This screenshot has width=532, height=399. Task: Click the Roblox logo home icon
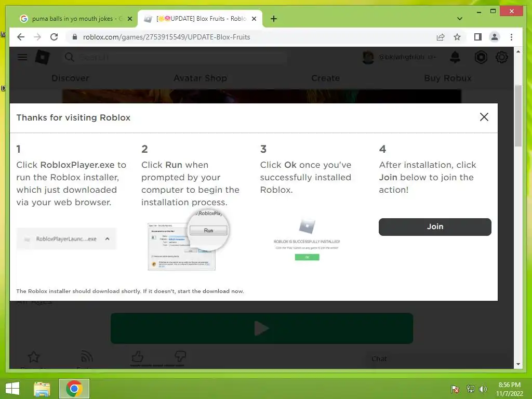click(x=43, y=57)
